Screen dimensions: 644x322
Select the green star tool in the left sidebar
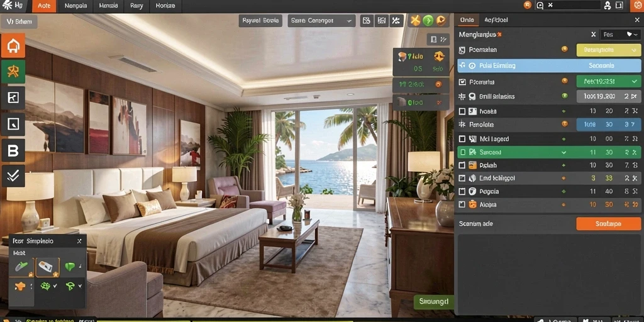pyautogui.click(x=13, y=72)
